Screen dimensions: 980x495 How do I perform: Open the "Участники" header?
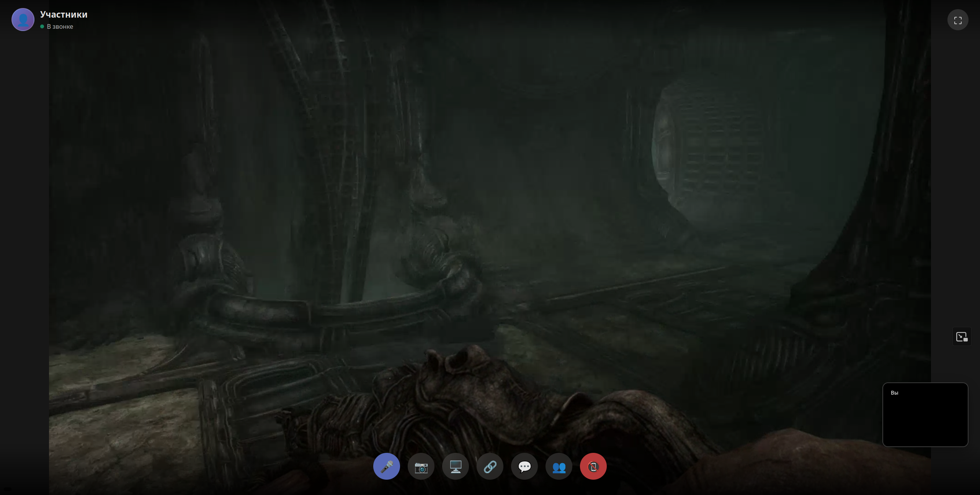click(x=64, y=15)
